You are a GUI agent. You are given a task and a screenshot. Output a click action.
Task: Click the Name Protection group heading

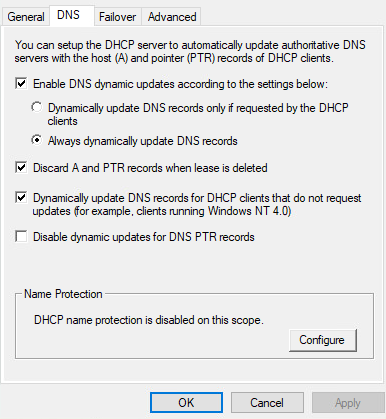[x=63, y=294]
